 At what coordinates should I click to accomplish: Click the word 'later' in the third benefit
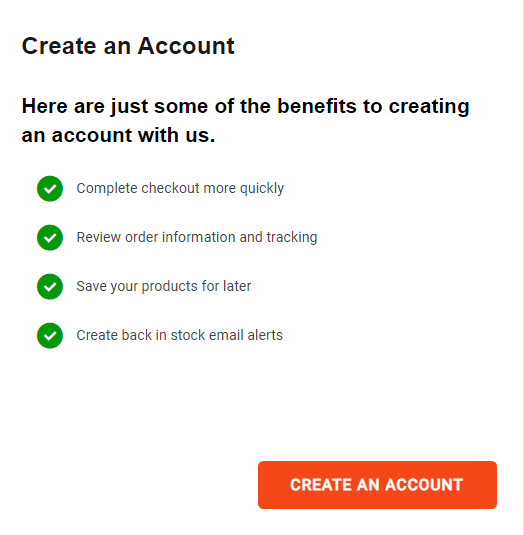[237, 286]
